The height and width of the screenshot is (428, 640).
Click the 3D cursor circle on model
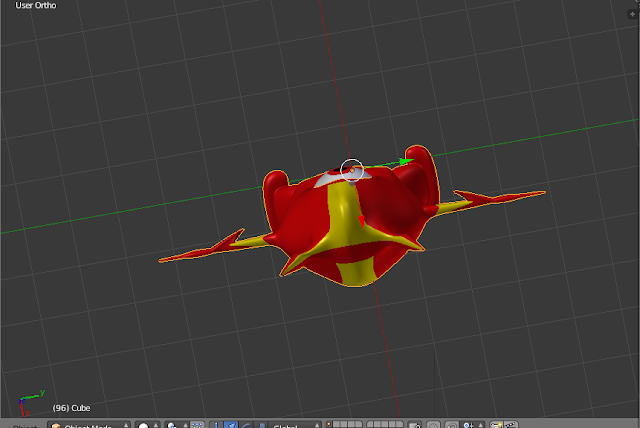tap(352, 170)
